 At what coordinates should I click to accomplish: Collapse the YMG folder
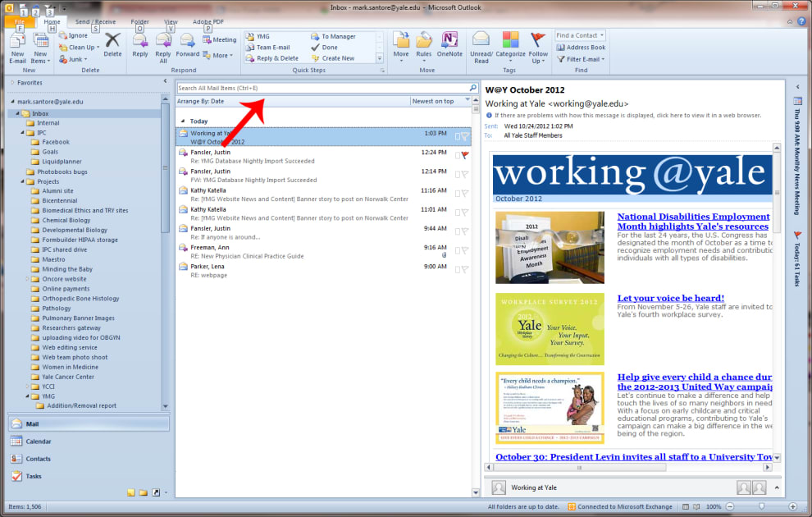[27, 396]
